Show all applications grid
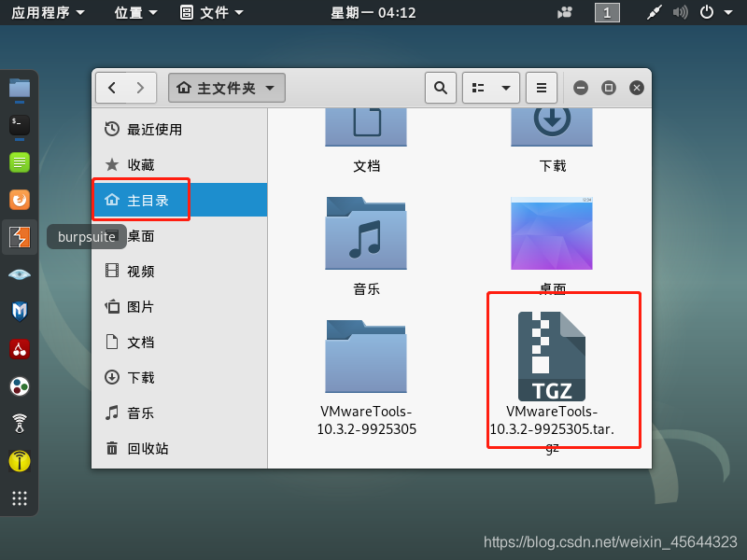This screenshot has width=747, height=560. coord(20,498)
